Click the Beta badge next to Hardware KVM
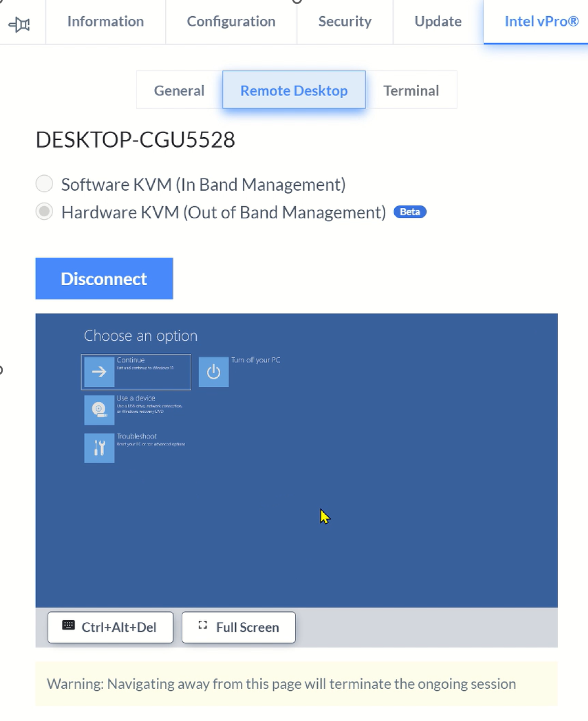 coord(409,212)
